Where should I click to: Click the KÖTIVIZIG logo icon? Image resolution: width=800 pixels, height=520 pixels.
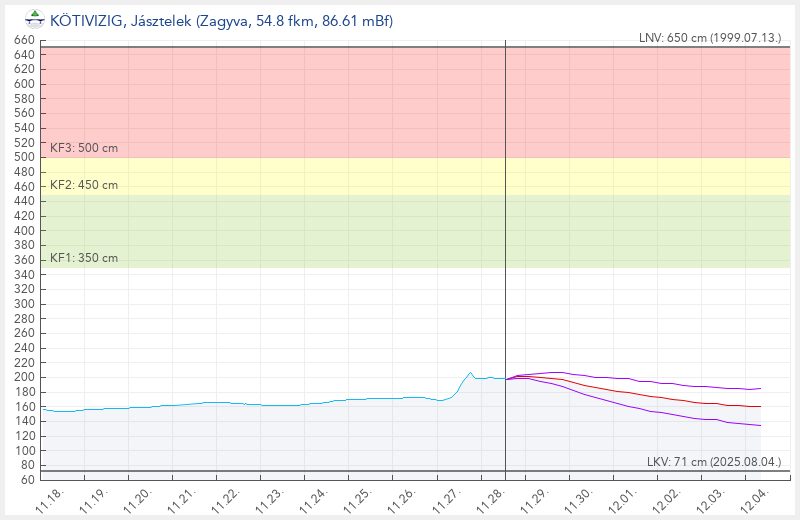34,16
